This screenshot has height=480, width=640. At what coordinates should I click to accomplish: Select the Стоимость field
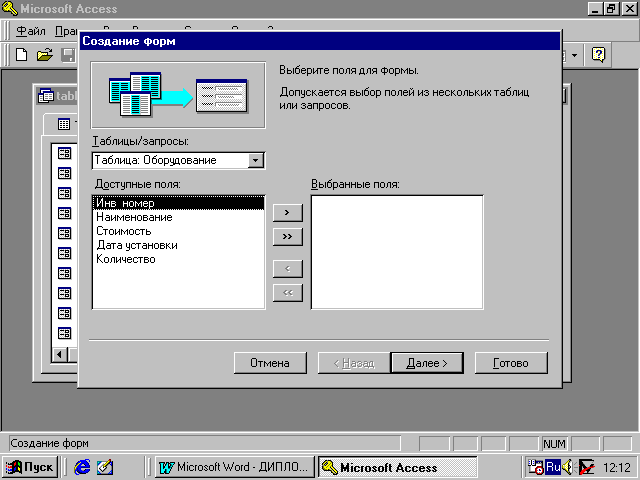(124, 231)
